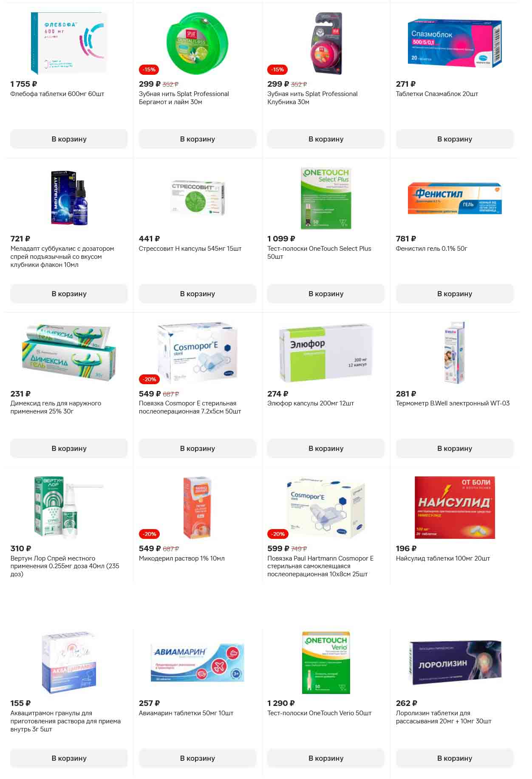This screenshot has width=532, height=779.
Task: Open the OneTouch Verio test strips image
Action: [x=326, y=662]
